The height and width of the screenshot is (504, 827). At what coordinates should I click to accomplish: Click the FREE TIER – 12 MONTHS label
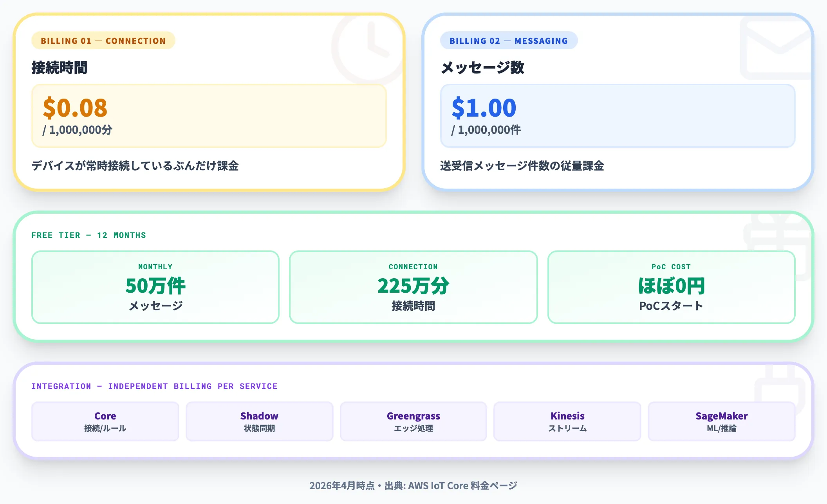88,235
